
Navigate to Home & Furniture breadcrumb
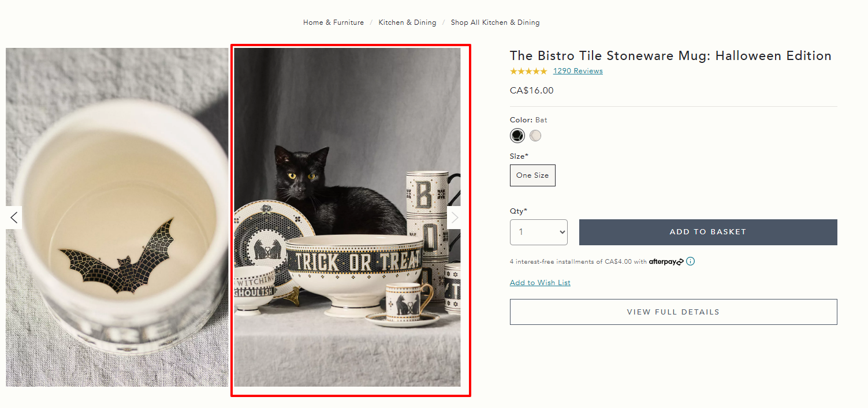tap(333, 22)
